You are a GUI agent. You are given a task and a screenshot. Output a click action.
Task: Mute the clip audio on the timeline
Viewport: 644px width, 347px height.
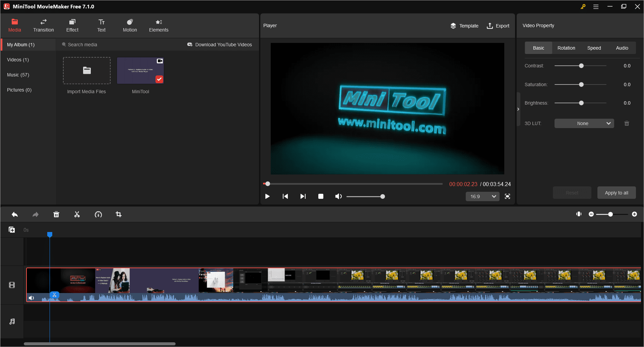pyautogui.click(x=31, y=298)
